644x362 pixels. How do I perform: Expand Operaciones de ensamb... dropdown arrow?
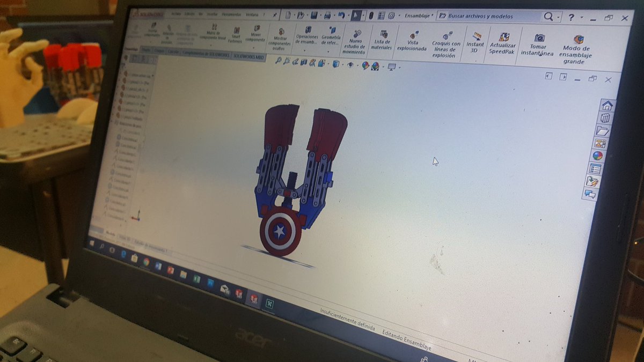click(x=304, y=50)
